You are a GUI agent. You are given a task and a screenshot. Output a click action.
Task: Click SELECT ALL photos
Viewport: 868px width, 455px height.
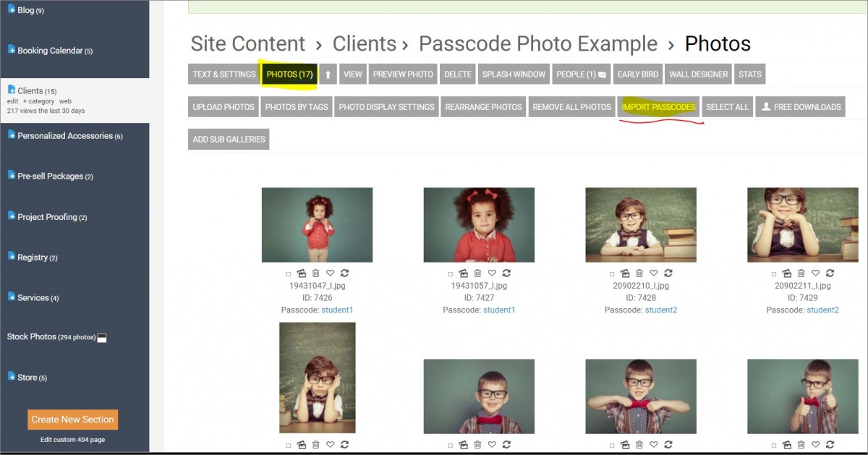[x=727, y=106]
